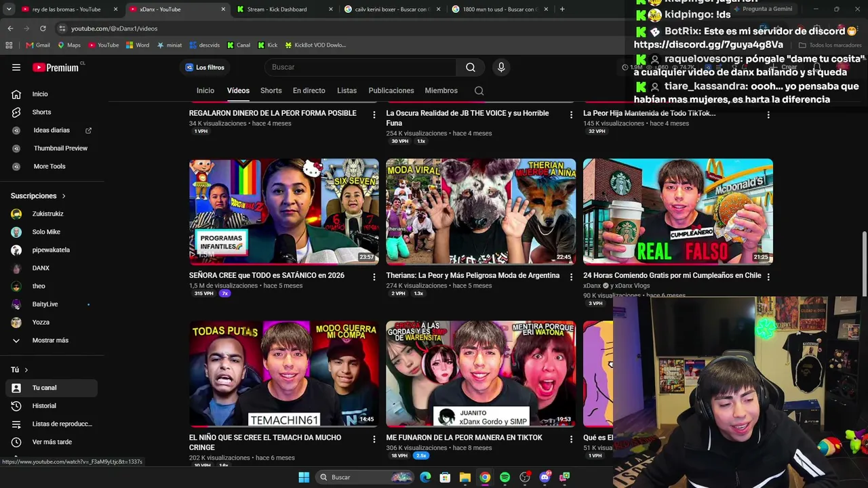Open options menu for REGALARON DINERO video
This screenshot has height=488, width=868.
tap(374, 115)
